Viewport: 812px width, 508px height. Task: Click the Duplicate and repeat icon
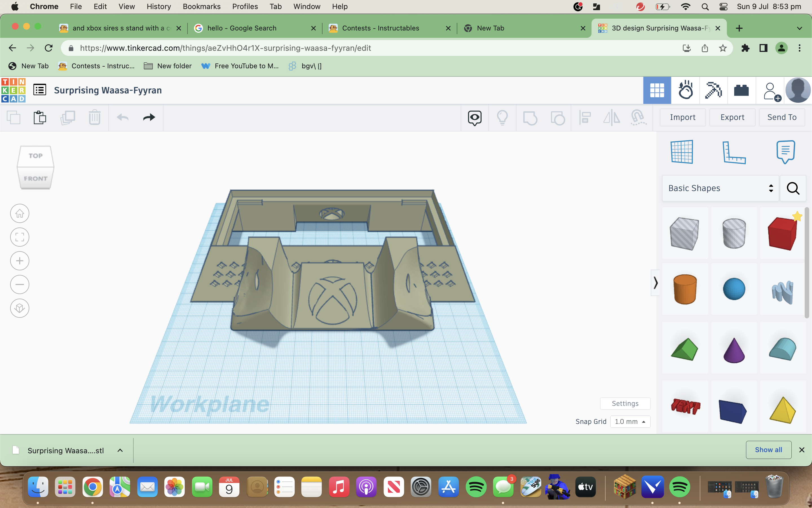pos(67,118)
